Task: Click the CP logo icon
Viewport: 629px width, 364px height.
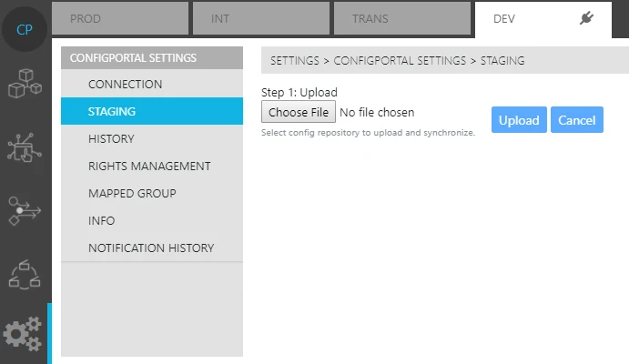Action: [25, 27]
